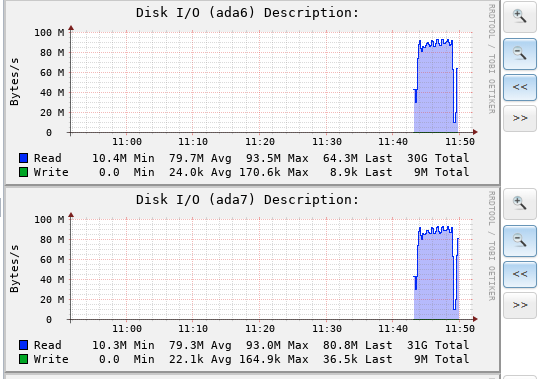Image resolution: width=545 pixels, height=379 pixels.
Task: Select the 93.5M Max read value
Action: (277, 159)
